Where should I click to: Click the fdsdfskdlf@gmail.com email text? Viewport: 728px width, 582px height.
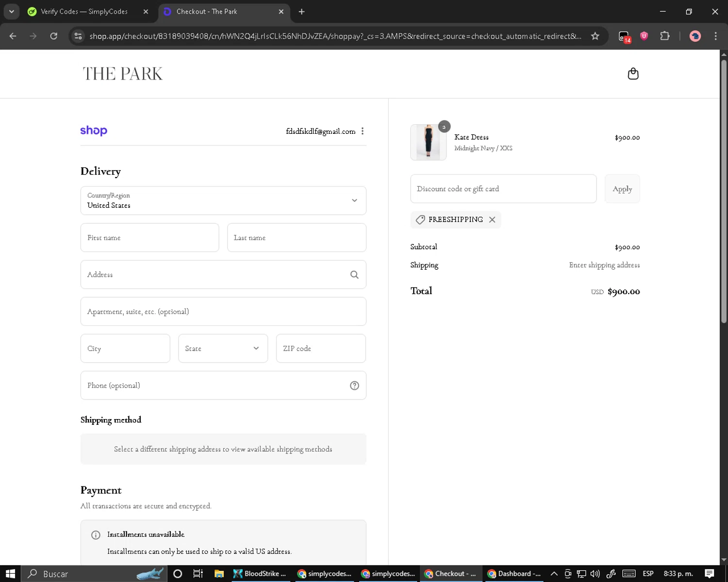click(321, 131)
